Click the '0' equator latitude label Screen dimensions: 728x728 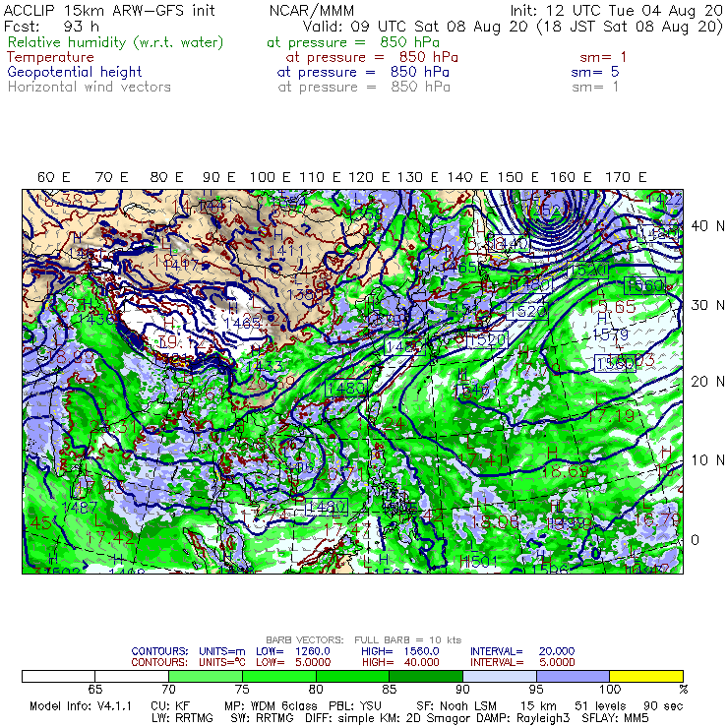(x=695, y=540)
